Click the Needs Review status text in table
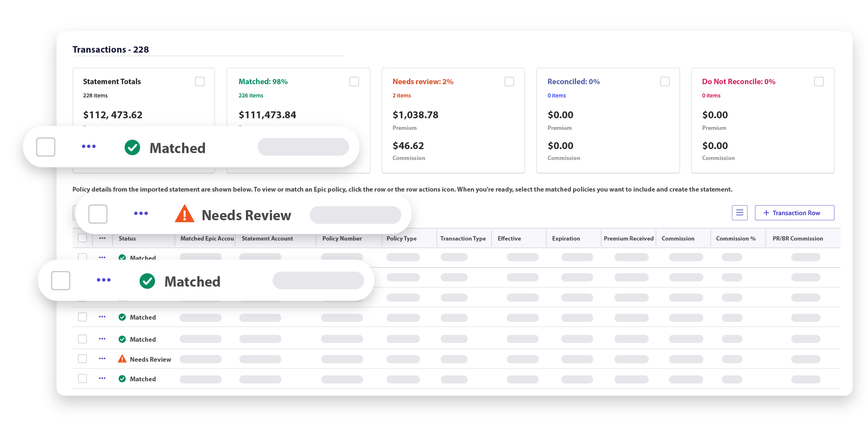868x427 pixels. tap(151, 359)
